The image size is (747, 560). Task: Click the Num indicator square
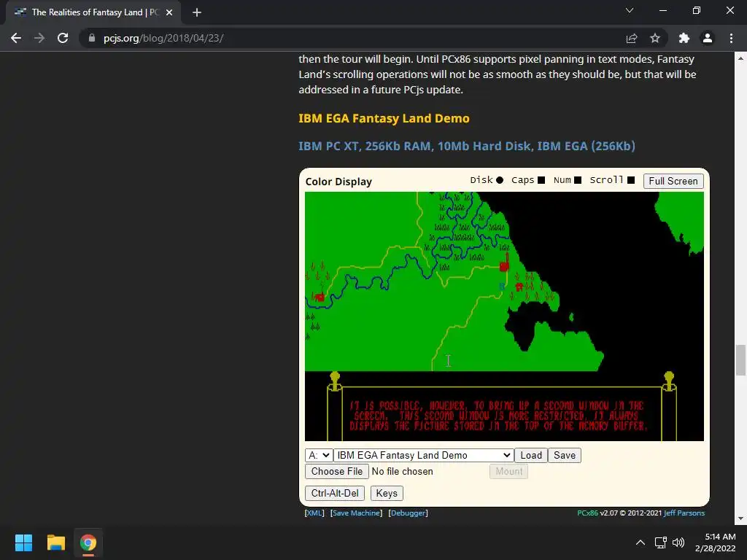578,180
